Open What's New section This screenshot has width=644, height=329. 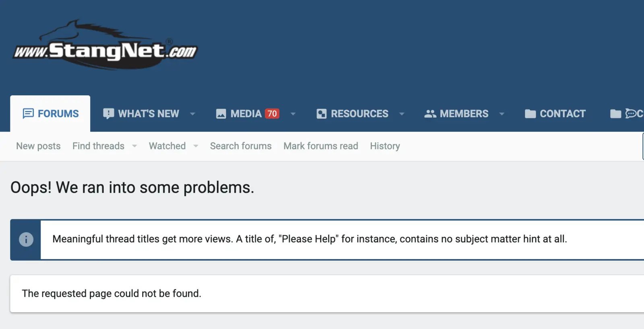tap(148, 114)
